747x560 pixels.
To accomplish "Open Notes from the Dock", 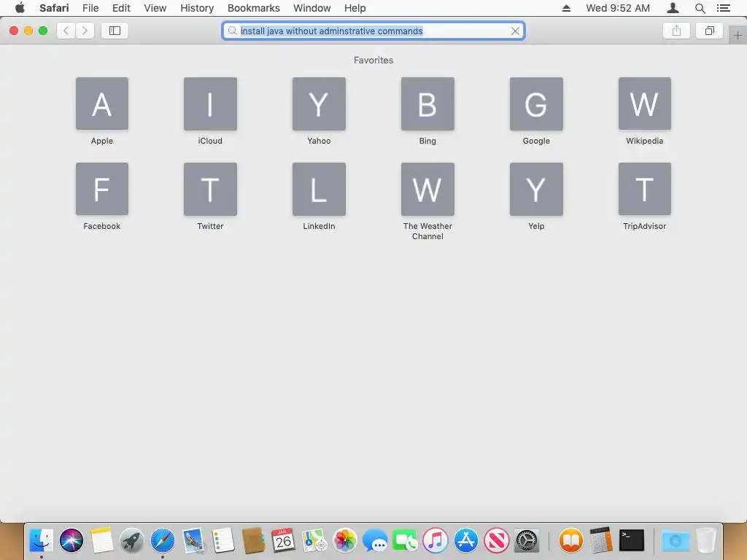I will [102, 540].
